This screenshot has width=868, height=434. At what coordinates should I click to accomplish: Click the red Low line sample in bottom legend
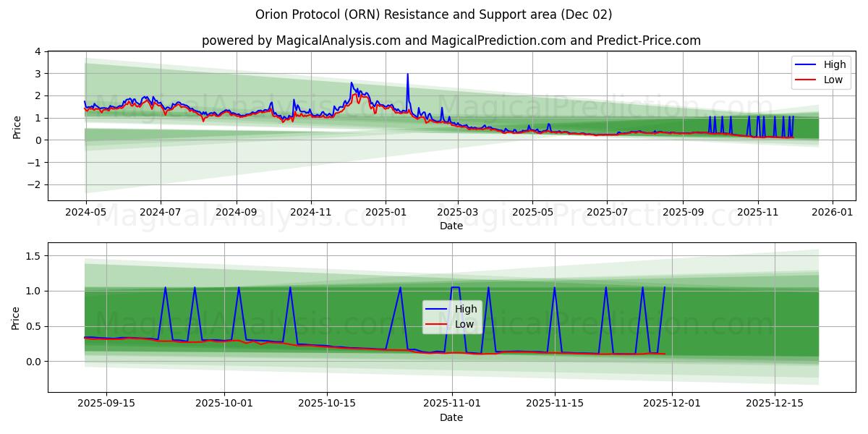click(x=436, y=325)
